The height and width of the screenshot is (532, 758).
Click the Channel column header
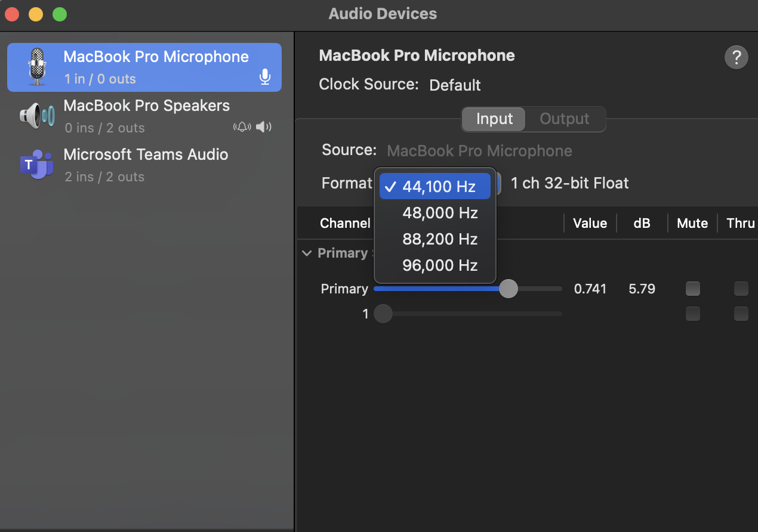(345, 223)
